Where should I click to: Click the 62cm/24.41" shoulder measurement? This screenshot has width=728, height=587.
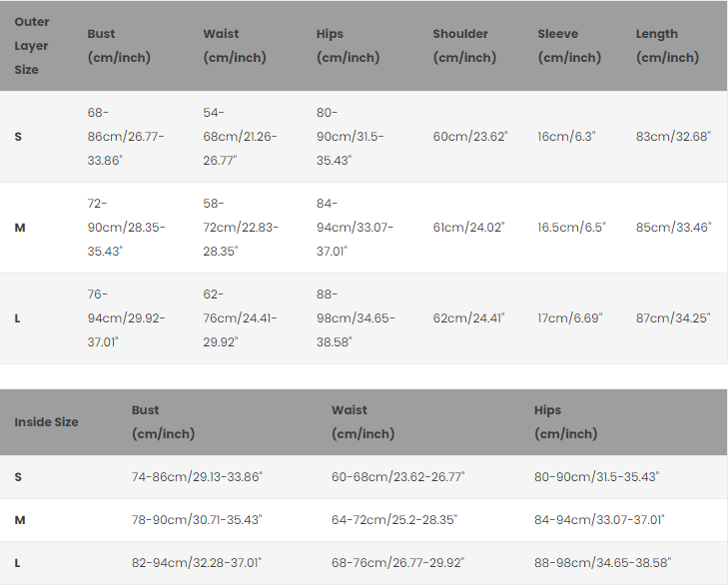point(468,318)
